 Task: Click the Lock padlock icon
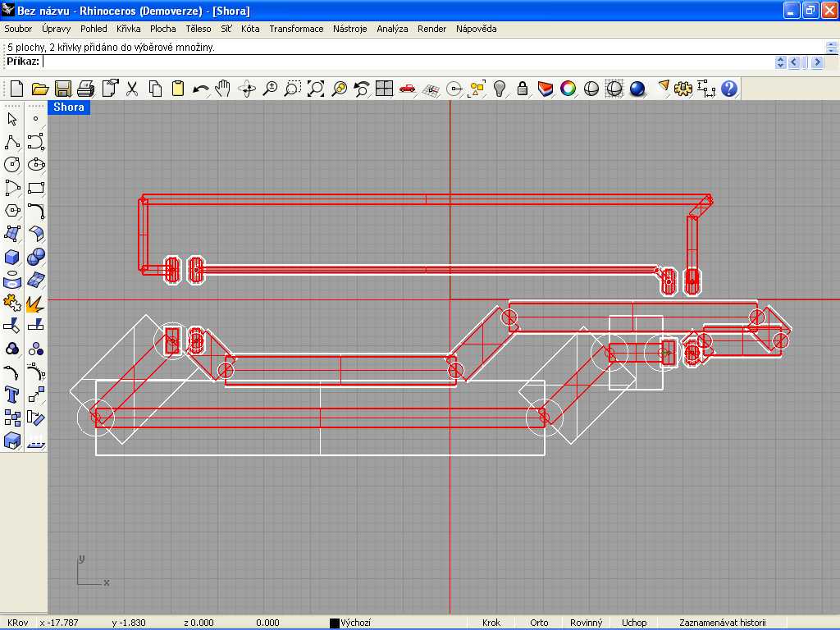coord(522,89)
